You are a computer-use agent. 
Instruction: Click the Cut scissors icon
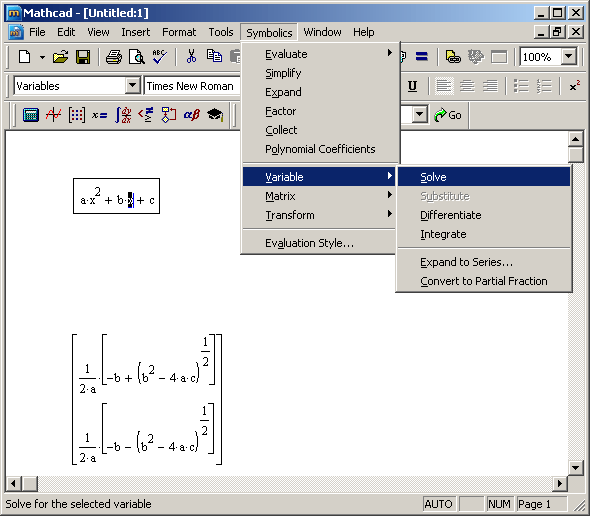pyautogui.click(x=191, y=57)
